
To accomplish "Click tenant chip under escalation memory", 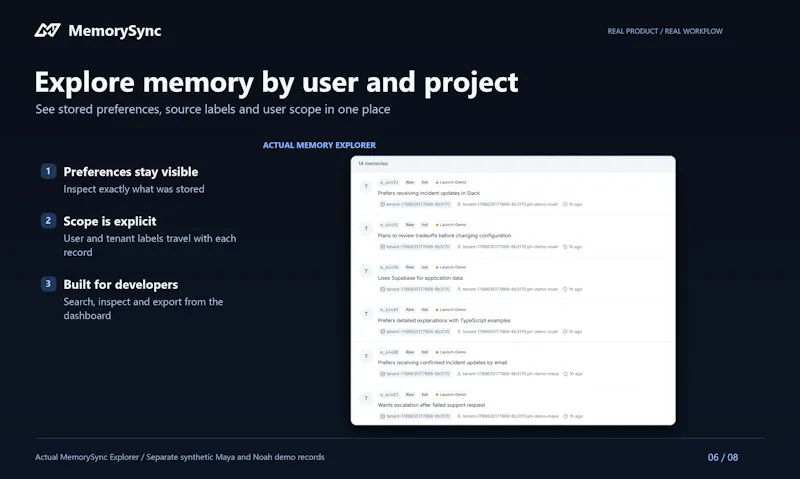I will pyautogui.click(x=415, y=416).
